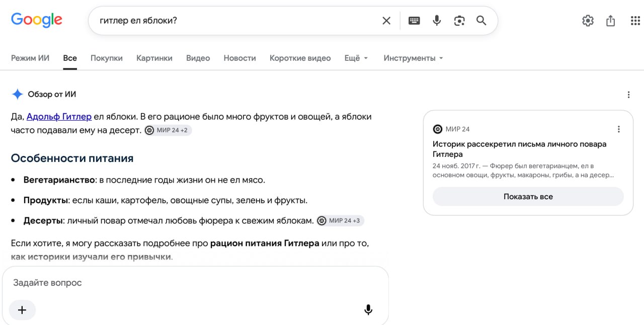Click the Десерты bullet text

coord(168,221)
